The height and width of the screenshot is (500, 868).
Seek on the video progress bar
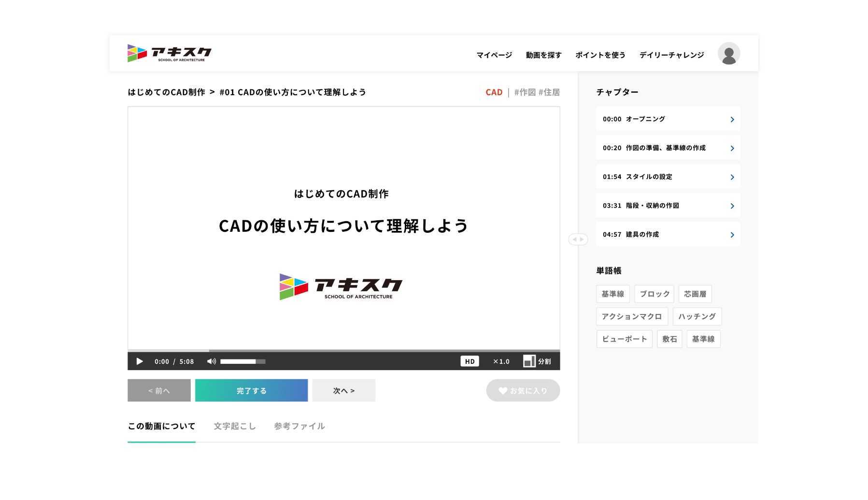[343, 351]
